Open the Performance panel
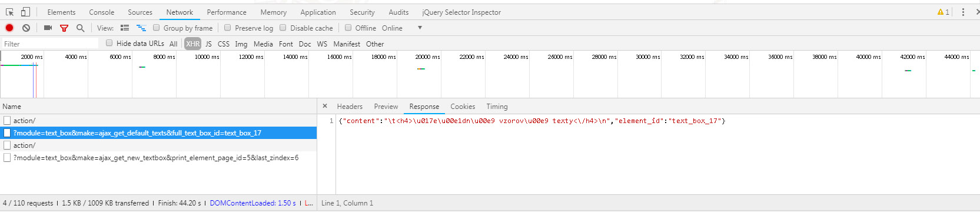Viewport: 980px width, 212px height. point(227,12)
